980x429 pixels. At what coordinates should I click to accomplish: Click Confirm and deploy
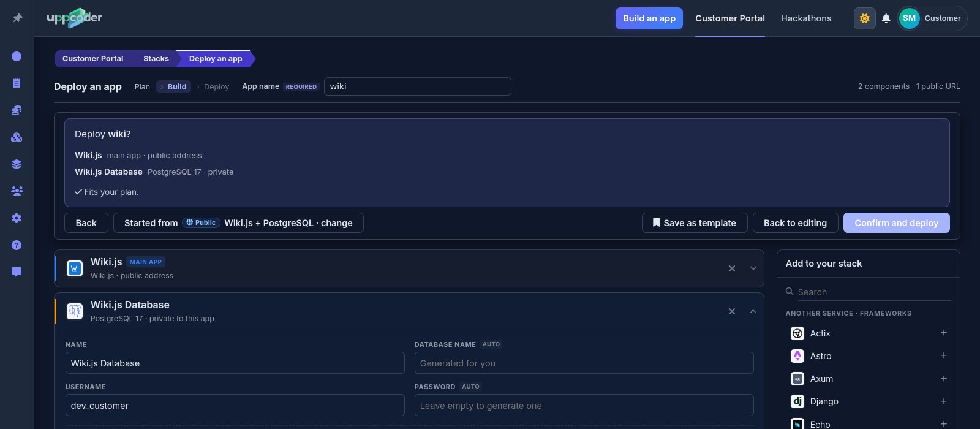click(896, 223)
